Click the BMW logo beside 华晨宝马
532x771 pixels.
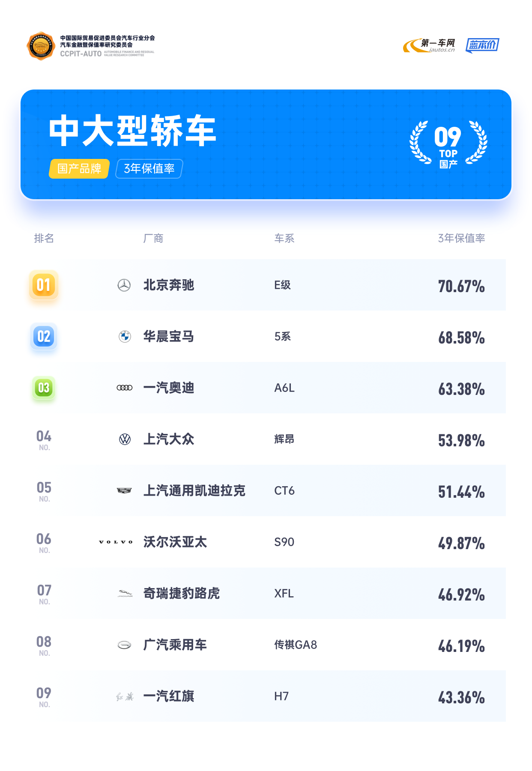click(x=125, y=337)
